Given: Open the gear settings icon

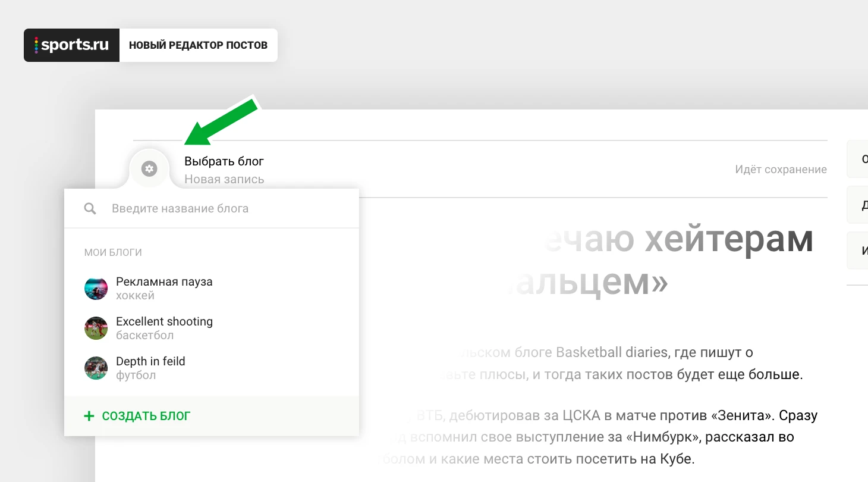Looking at the screenshot, I should coord(149,169).
